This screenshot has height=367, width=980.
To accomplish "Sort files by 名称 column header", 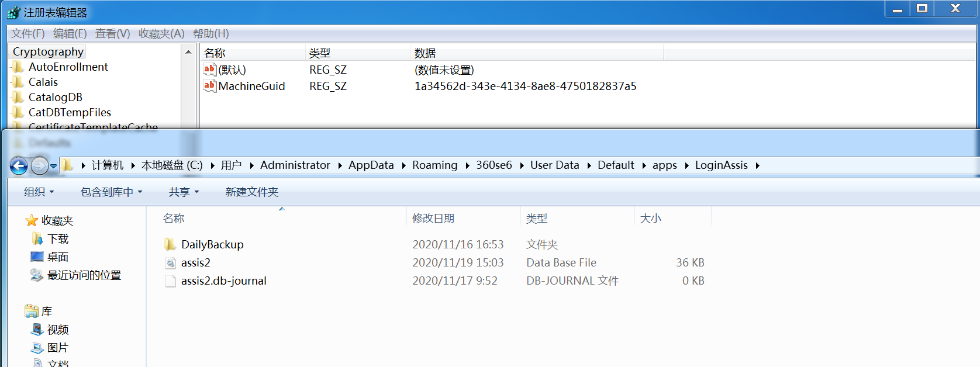I will point(174,219).
